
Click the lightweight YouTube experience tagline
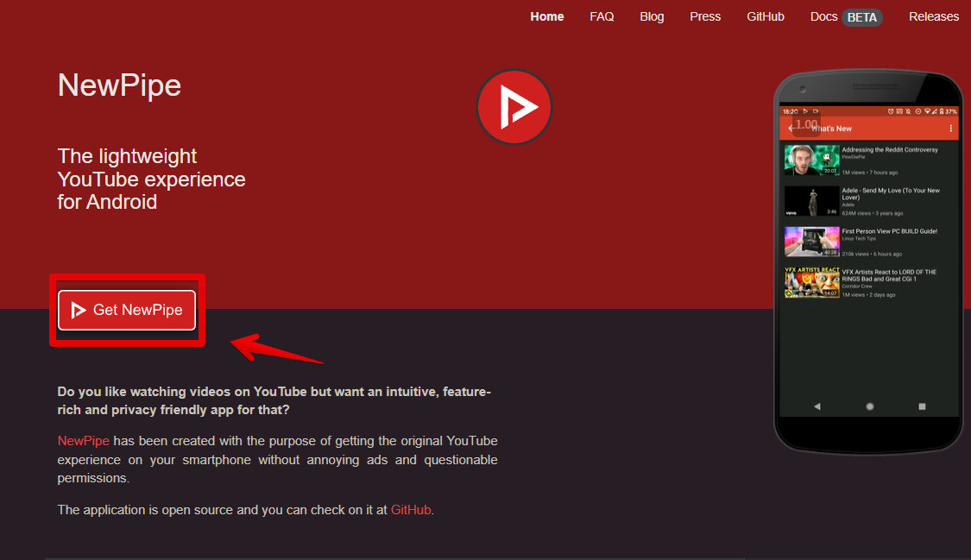point(151,179)
